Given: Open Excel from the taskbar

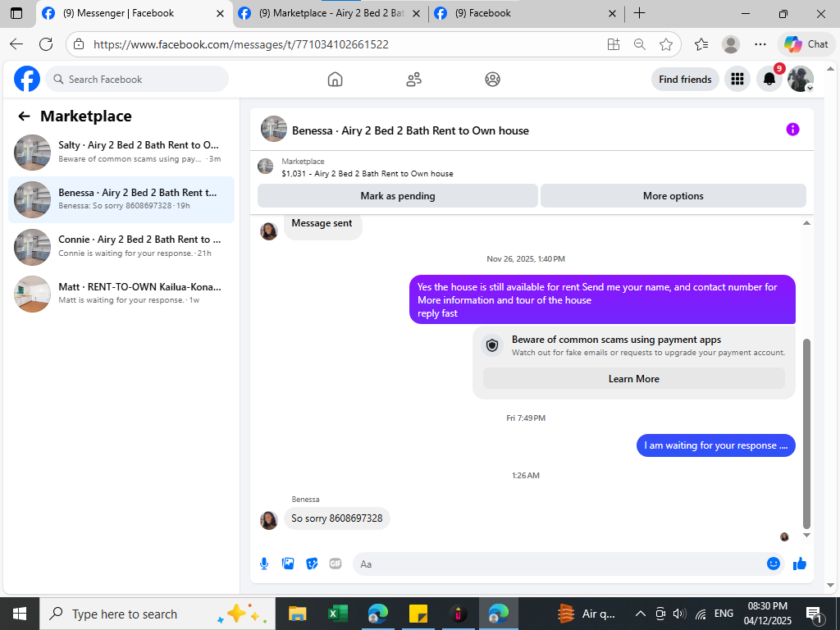Looking at the screenshot, I should (x=337, y=614).
